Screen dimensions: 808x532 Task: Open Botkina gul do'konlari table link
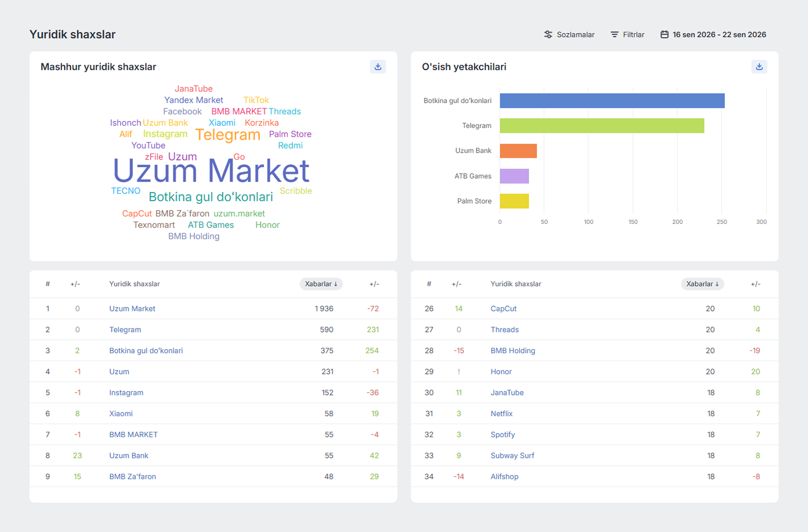click(x=146, y=350)
